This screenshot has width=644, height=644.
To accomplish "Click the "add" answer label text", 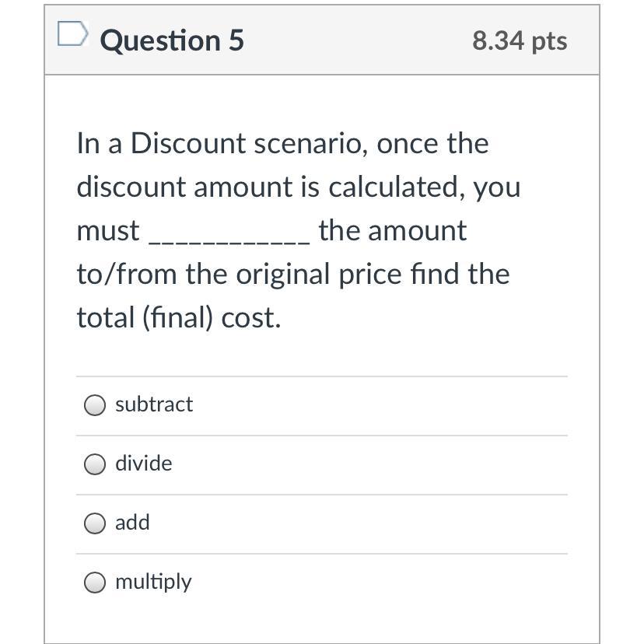I will (132, 523).
